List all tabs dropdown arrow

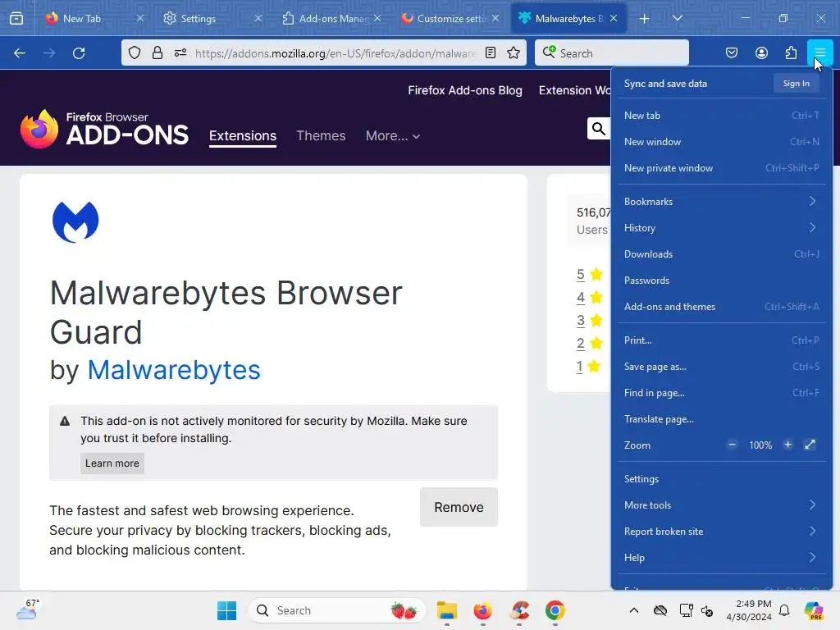click(677, 18)
